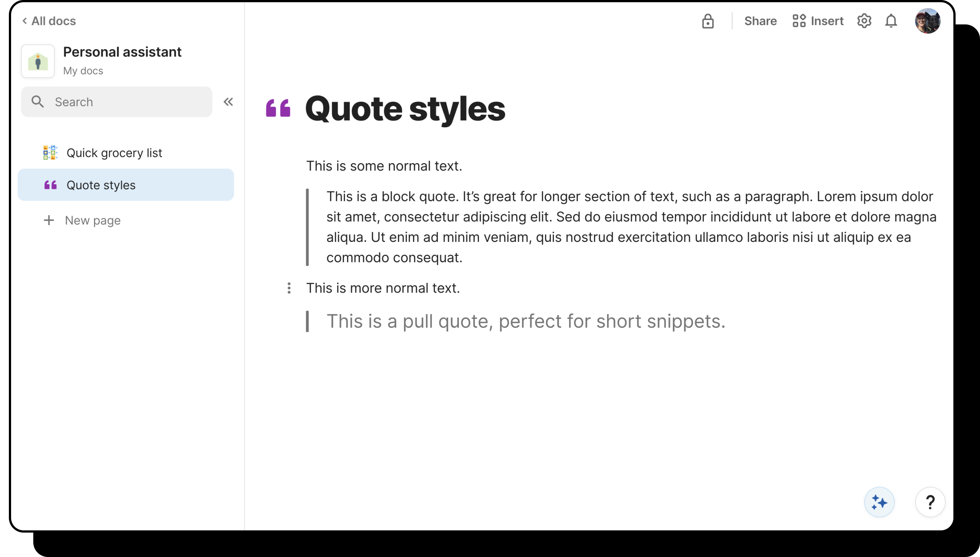The image size is (980, 557).
Task: Click the Search field in sidebar
Action: tap(116, 102)
